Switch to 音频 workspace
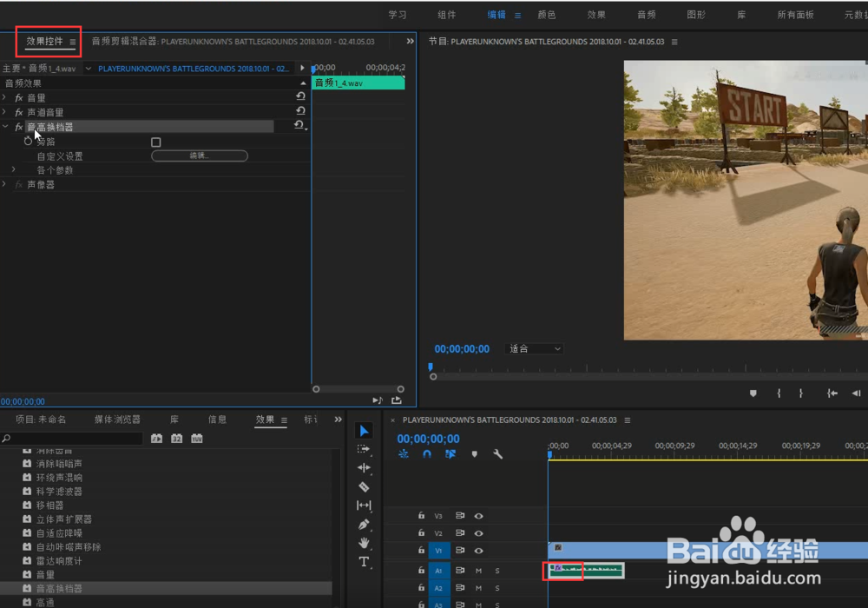This screenshot has height=608, width=868. 646,15
